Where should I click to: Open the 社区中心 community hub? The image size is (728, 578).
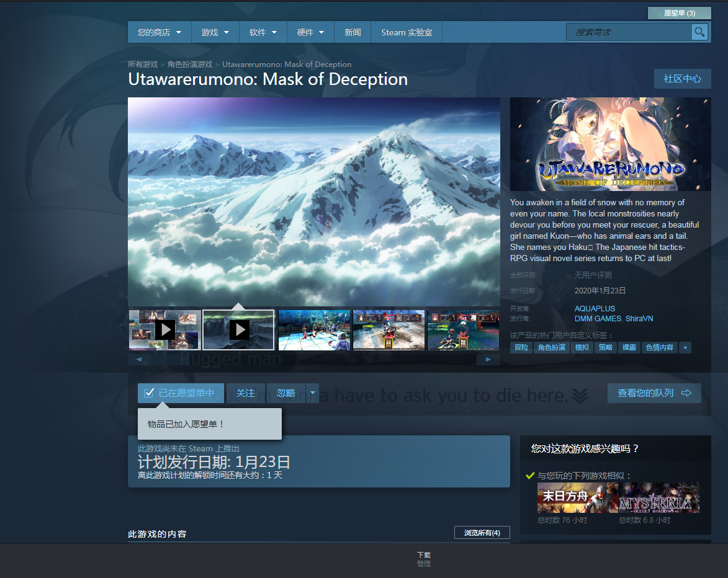[x=682, y=79]
